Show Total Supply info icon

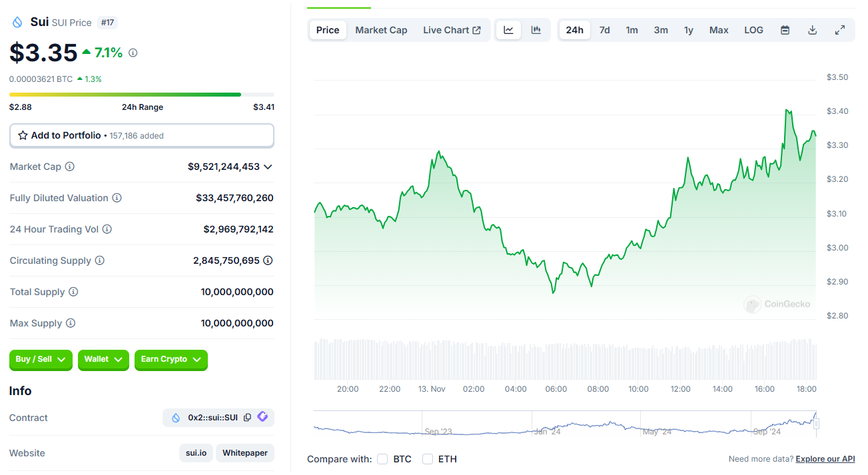pos(74,292)
